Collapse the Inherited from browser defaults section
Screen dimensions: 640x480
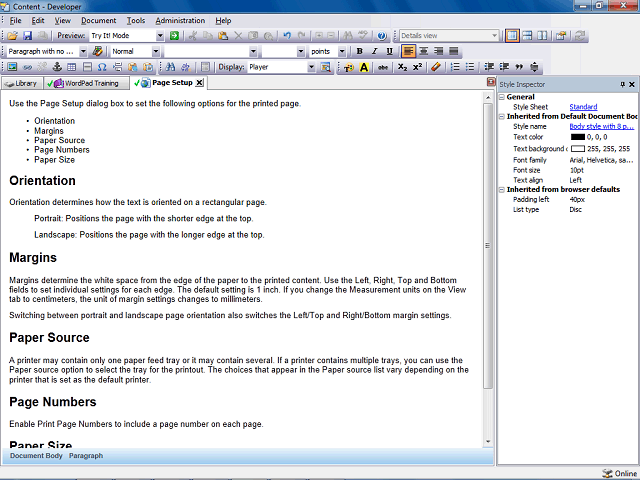tap(502, 190)
